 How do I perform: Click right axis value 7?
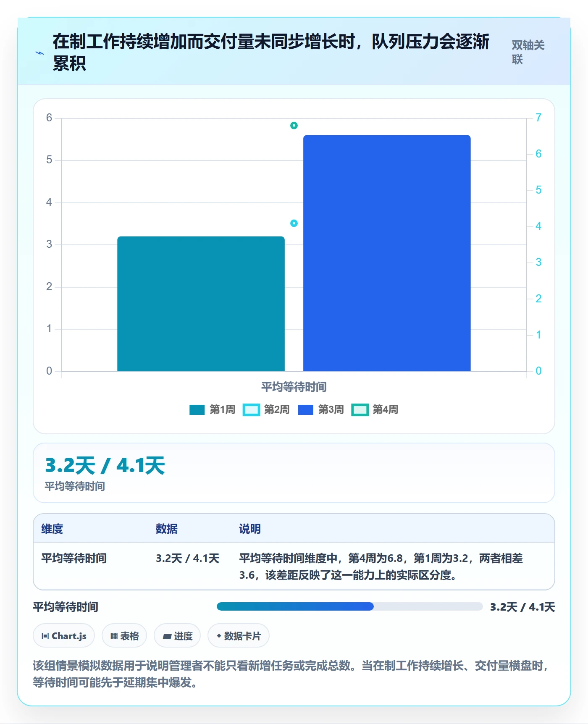(x=538, y=118)
